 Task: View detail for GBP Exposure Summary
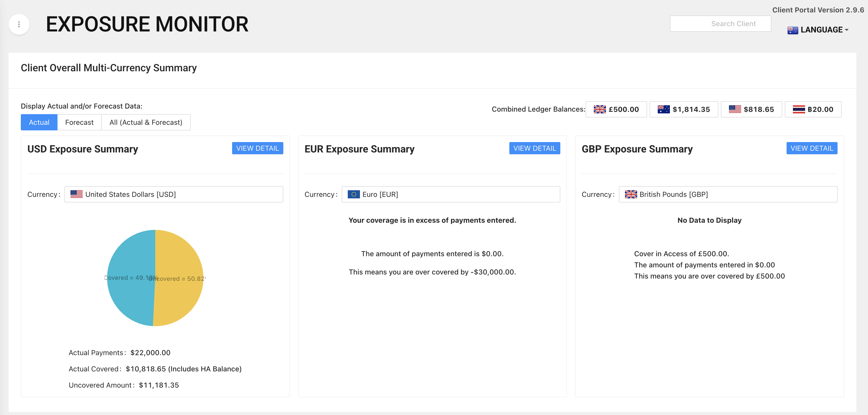click(x=811, y=148)
